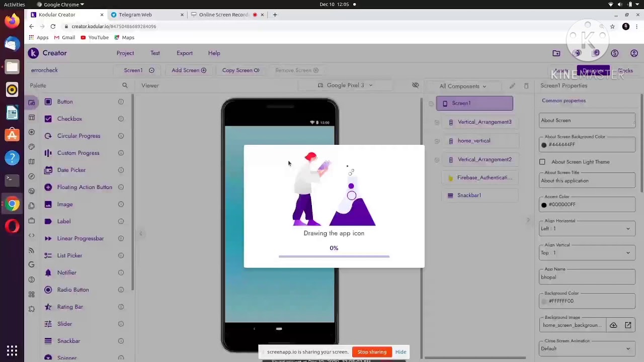Open the Test menu

pos(155,53)
